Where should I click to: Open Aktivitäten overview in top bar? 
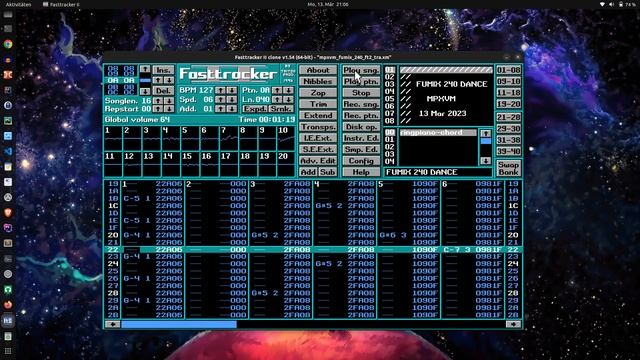(x=18, y=4)
